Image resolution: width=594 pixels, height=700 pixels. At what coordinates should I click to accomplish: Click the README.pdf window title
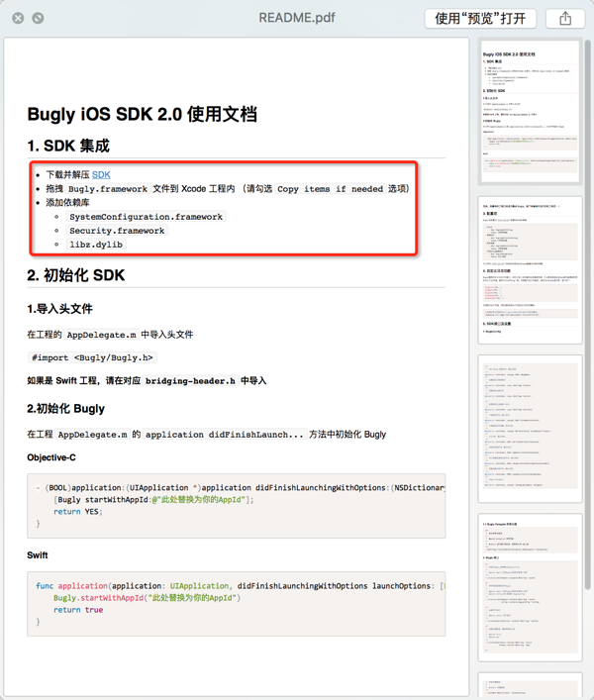click(x=297, y=18)
